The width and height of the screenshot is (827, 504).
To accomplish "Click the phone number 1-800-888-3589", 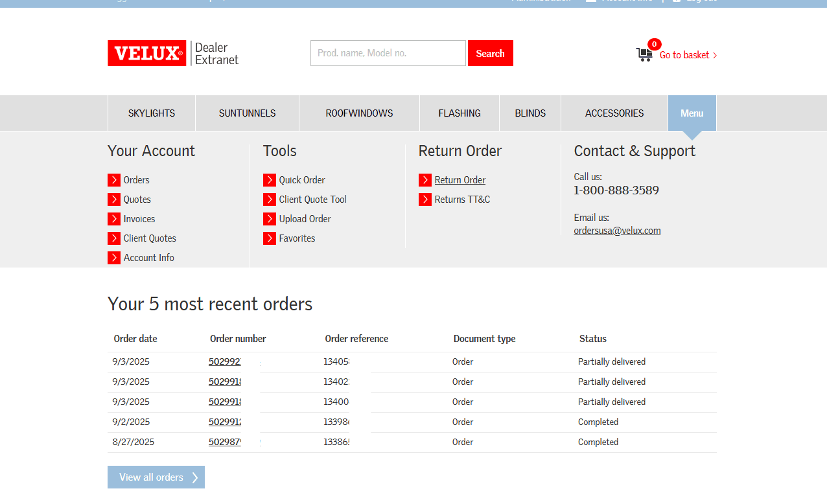I will pos(616,190).
